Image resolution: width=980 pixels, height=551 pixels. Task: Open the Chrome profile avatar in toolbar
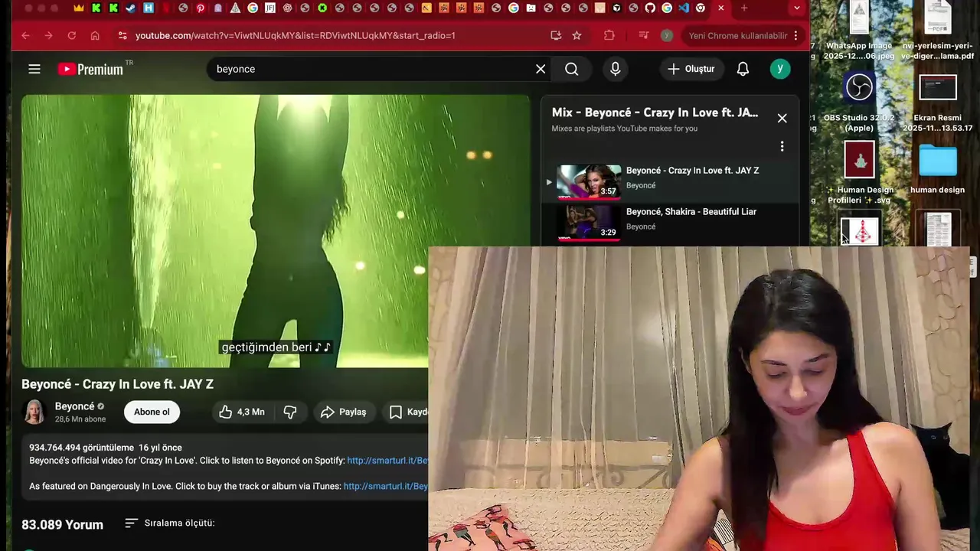pyautogui.click(x=667, y=35)
